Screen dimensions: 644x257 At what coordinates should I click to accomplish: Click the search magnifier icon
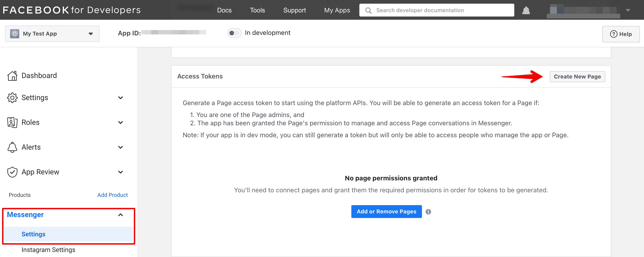368,10
